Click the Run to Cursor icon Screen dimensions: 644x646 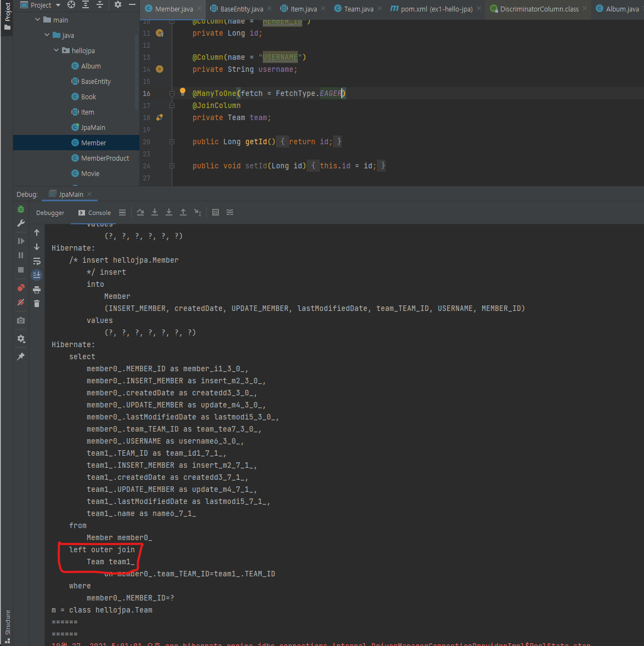pos(197,212)
